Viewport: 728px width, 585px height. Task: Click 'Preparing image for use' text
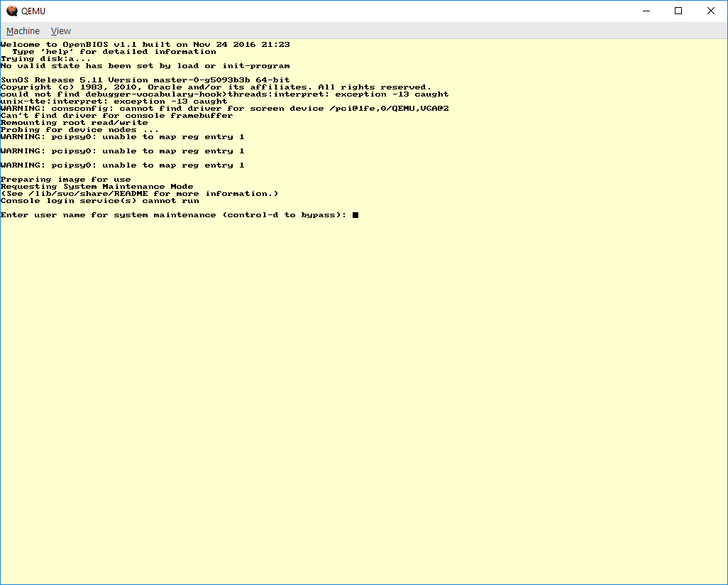point(66,180)
